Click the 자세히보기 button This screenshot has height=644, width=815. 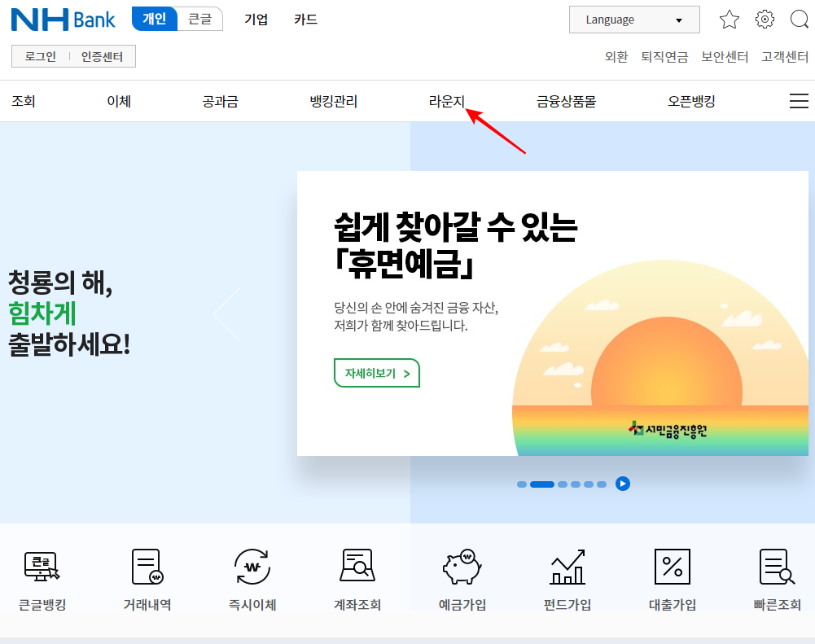click(x=376, y=372)
